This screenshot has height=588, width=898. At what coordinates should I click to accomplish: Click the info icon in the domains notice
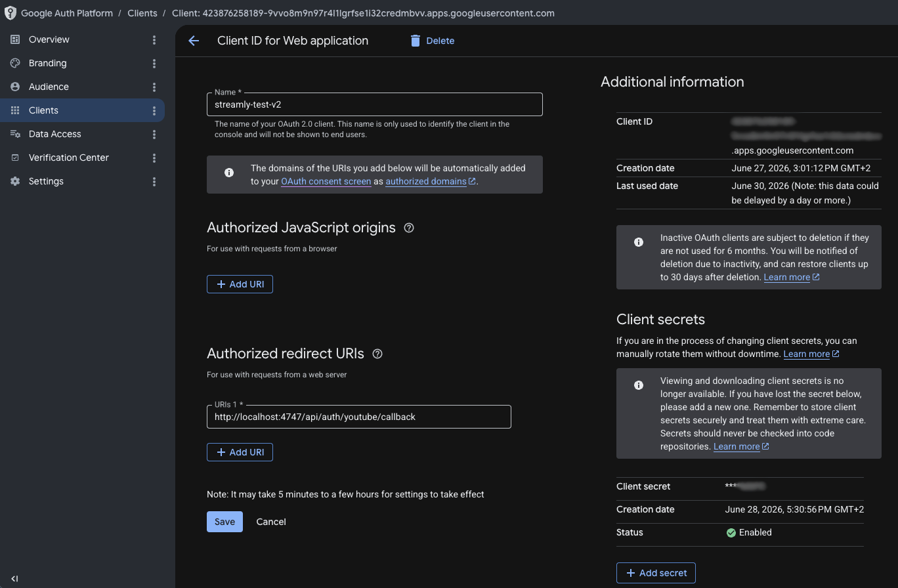pyautogui.click(x=229, y=173)
